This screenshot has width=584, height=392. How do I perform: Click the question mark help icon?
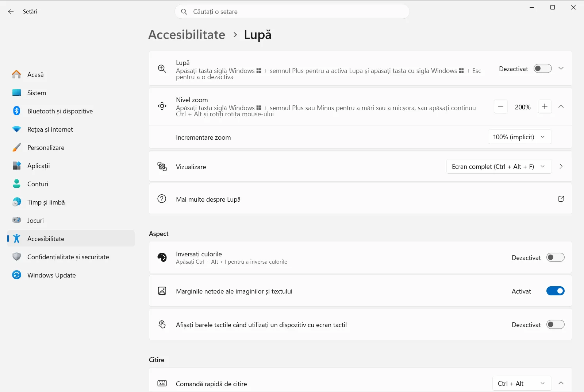[x=162, y=199]
